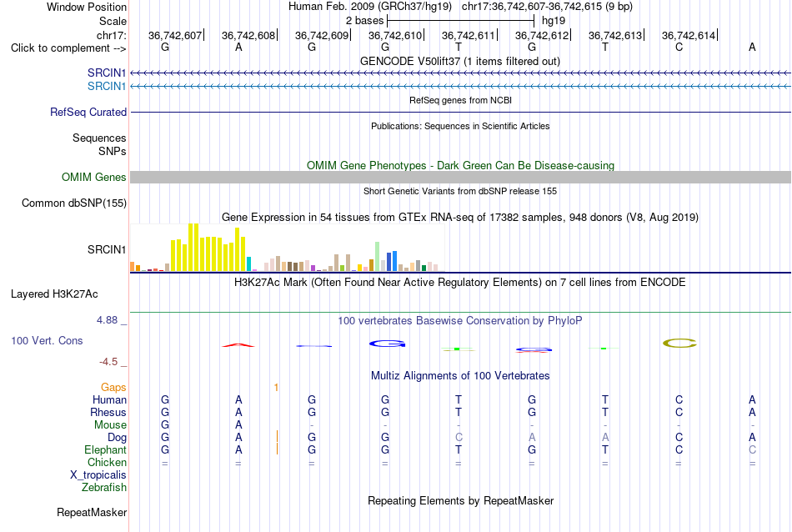Click the PhyloP Basewise Conservation title
The width and height of the screenshot is (792, 532).
coord(459,321)
